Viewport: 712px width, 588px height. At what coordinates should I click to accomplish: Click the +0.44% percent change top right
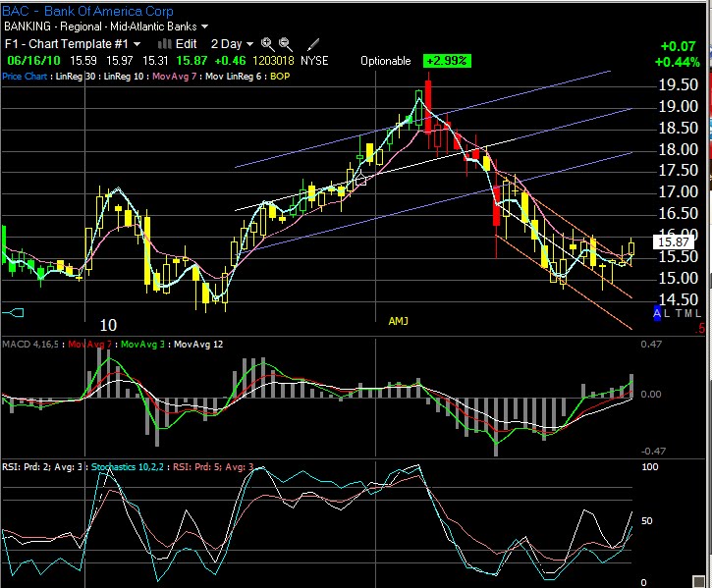[677, 62]
